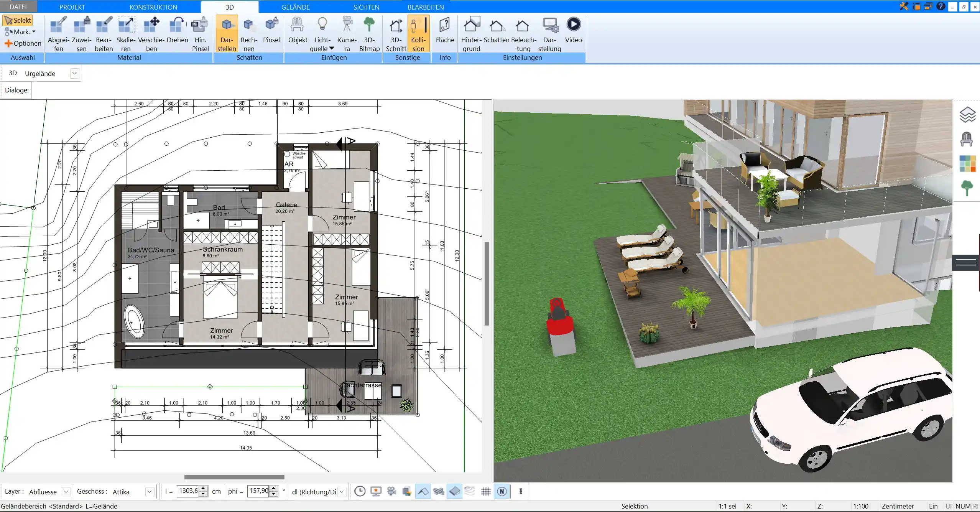
Task: Open the furniture catalog from right sidebar
Action: [967, 139]
